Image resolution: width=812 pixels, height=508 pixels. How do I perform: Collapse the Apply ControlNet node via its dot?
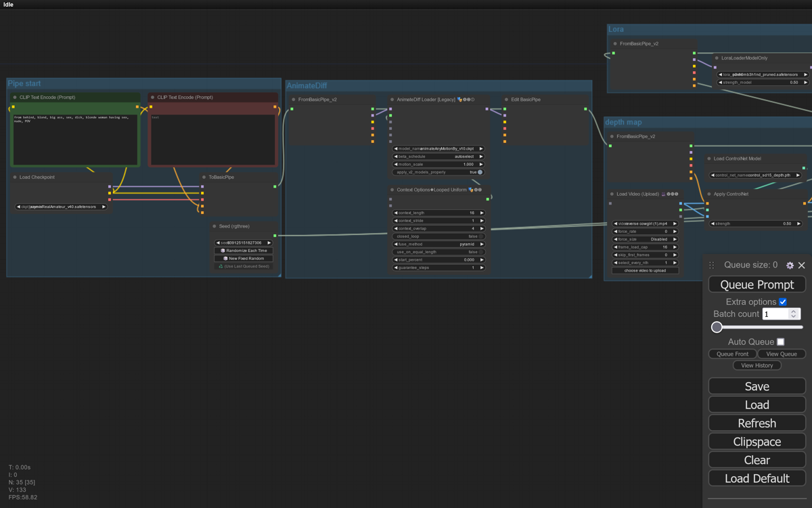click(709, 194)
